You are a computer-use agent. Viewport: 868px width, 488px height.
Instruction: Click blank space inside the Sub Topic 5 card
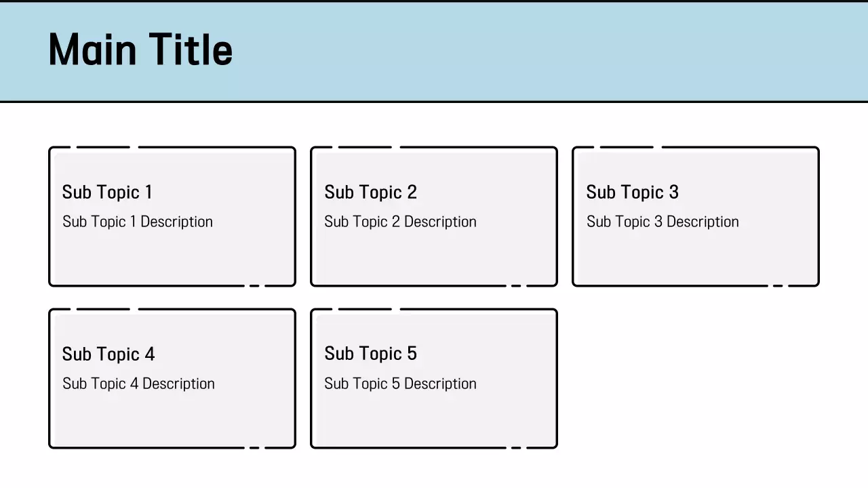click(x=434, y=422)
